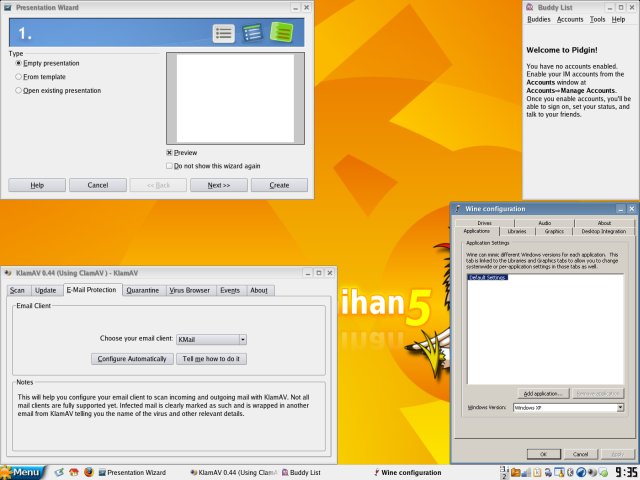
Task: Open the Quarantine tab in KlamAV
Action: [x=142, y=290]
